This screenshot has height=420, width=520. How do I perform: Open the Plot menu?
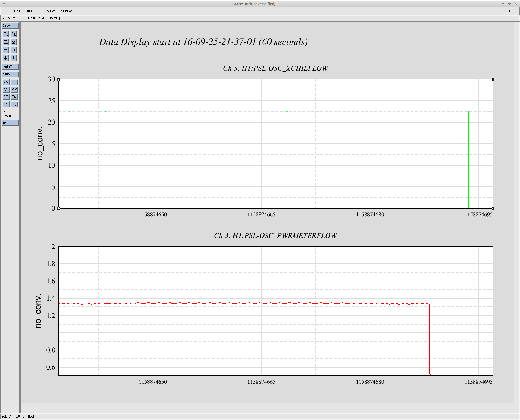coord(39,11)
